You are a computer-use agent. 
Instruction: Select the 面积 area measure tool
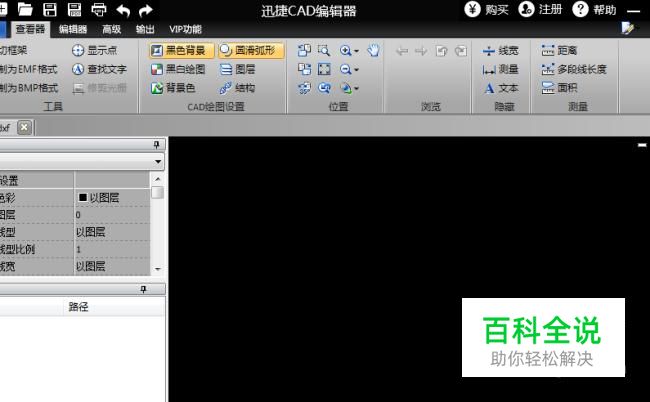click(x=559, y=88)
